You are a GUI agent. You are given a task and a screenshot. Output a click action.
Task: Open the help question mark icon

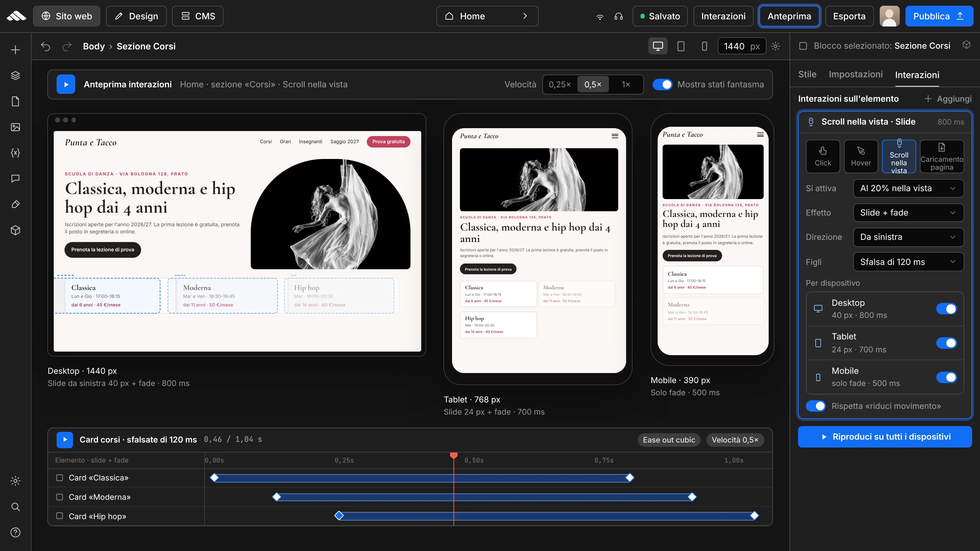pos(15,532)
